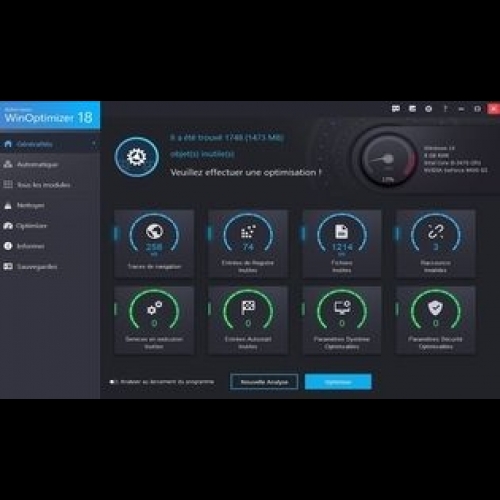Collapse the sidebar arrow beside Généralités
Viewport: 500px width, 500px height.
coord(94,144)
